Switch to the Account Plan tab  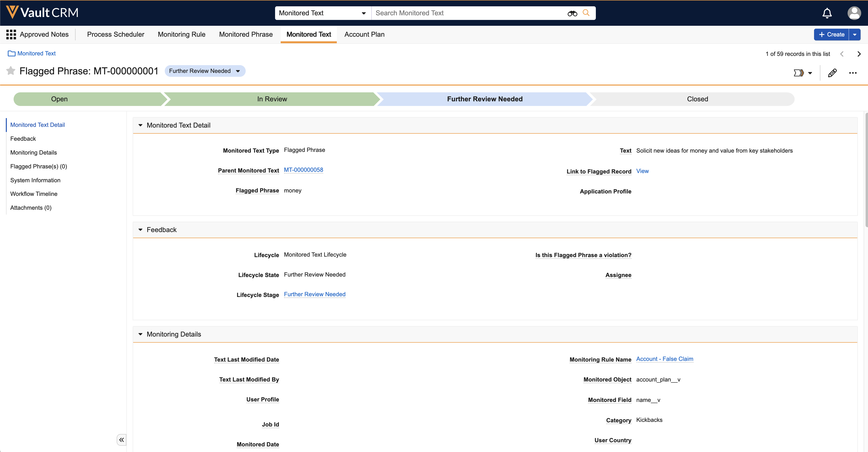click(x=364, y=34)
